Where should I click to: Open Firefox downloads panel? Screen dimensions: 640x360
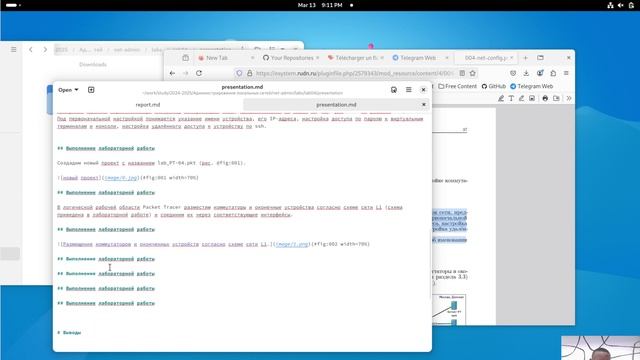526,73
